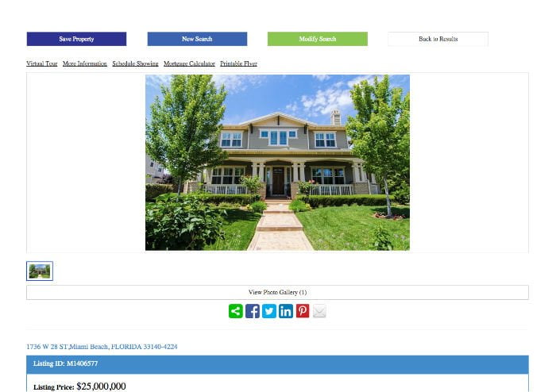Share listing on Facebook

click(253, 311)
